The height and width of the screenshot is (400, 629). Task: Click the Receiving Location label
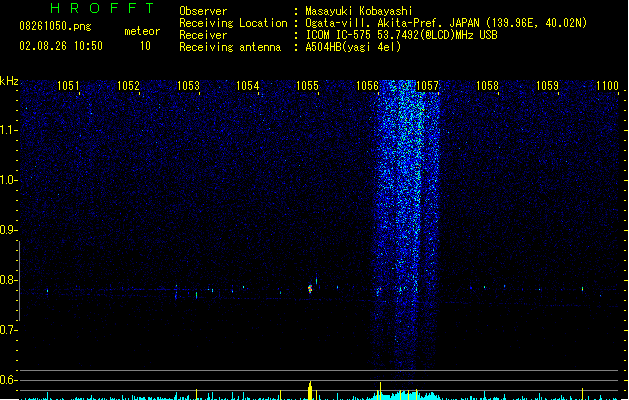click(x=233, y=23)
